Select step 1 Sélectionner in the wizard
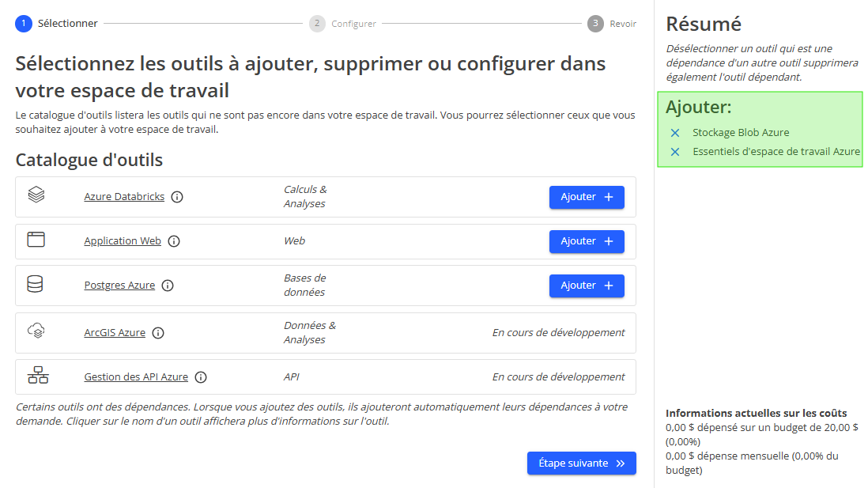Viewport: 868px width, 488px height. click(x=23, y=23)
